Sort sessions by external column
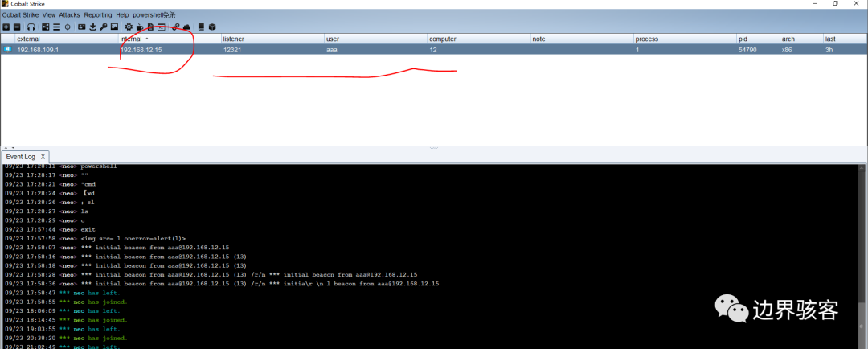This screenshot has height=349, width=868. (x=66, y=39)
